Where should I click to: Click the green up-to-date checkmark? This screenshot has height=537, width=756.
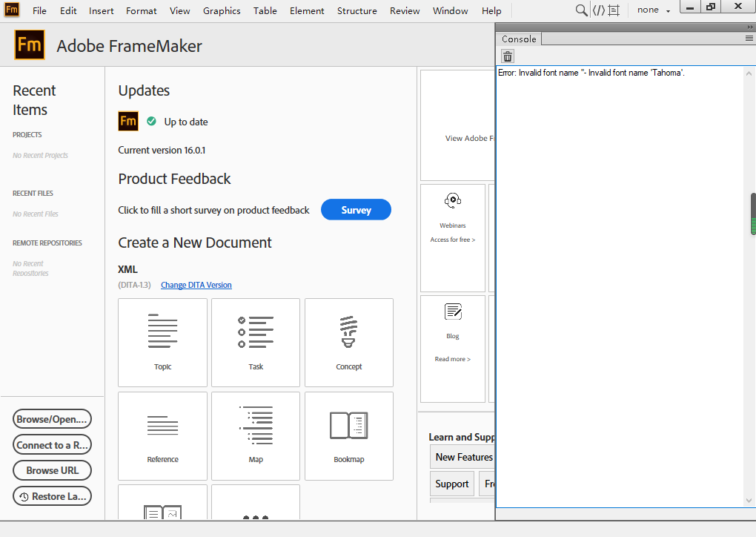(x=151, y=121)
